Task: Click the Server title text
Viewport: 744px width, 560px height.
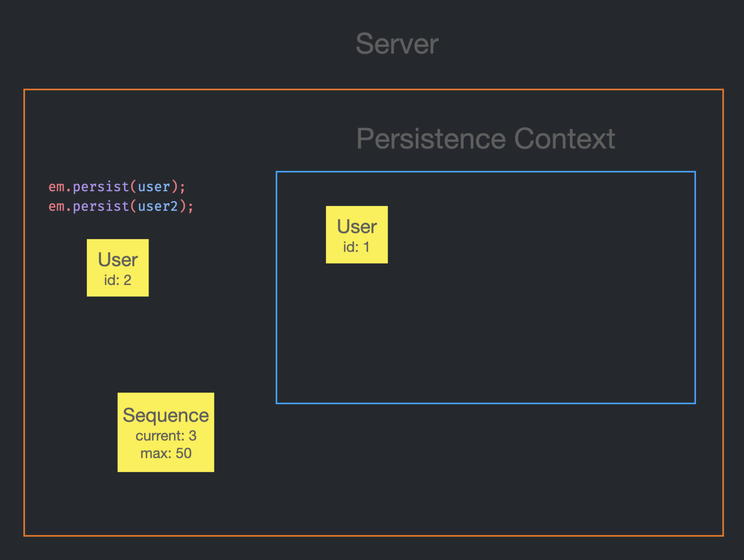Action: (x=397, y=44)
